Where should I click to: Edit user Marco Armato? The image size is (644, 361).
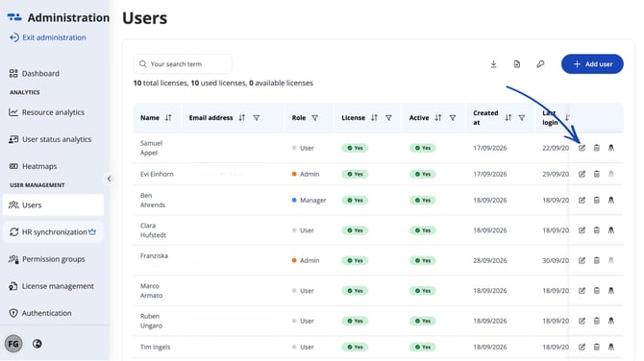click(582, 291)
